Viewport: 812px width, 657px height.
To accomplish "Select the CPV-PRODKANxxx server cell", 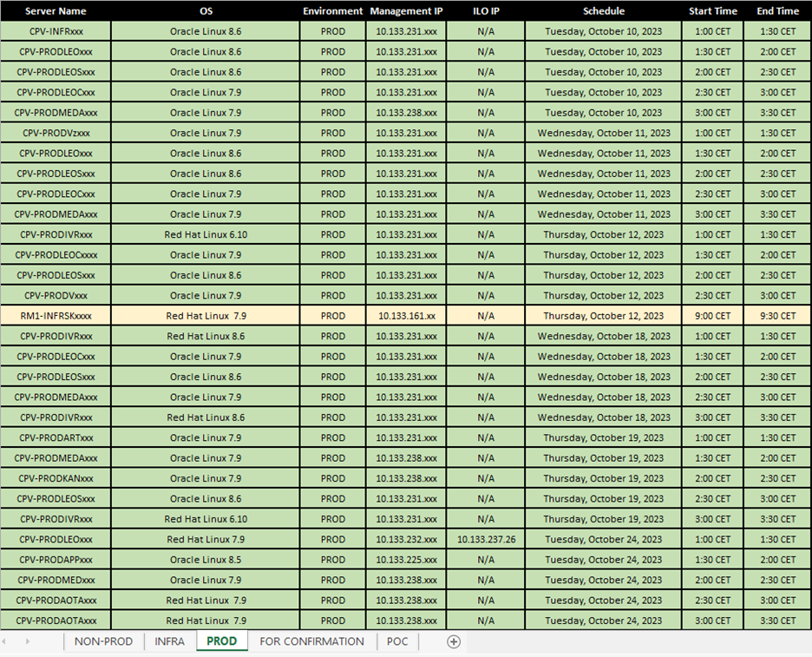I will 56,478.
